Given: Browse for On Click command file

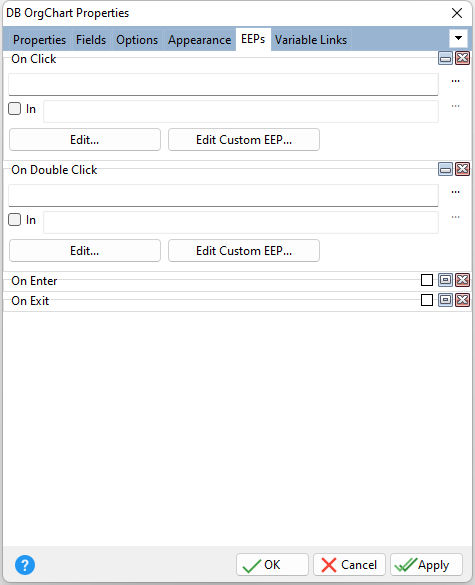Looking at the screenshot, I should (455, 81).
